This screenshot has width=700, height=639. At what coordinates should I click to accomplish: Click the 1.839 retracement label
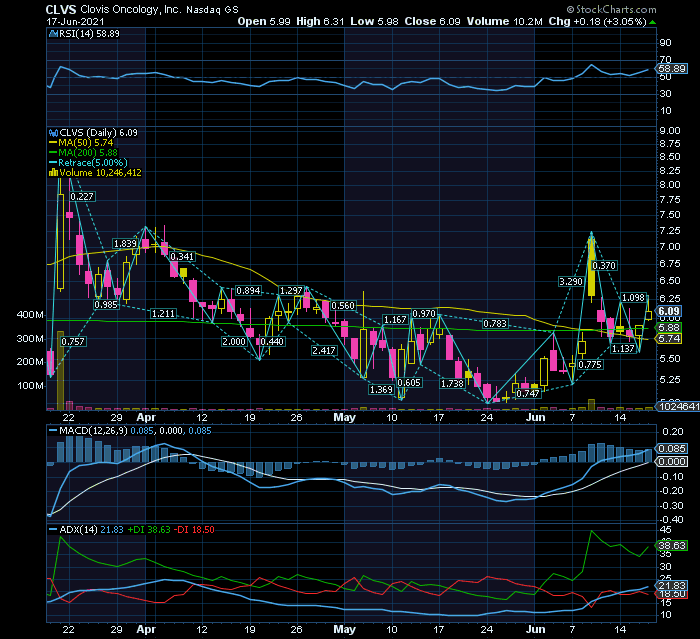[x=125, y=244]
